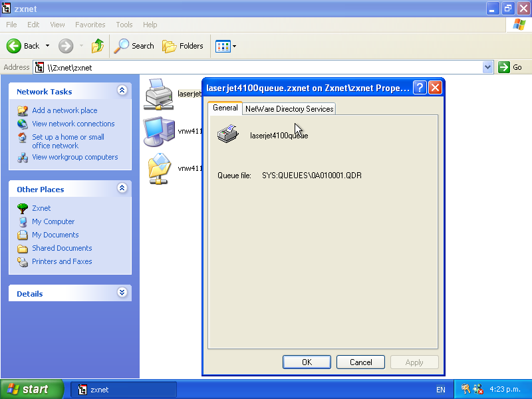Click the system clock 4:23 p.m.
The image size is (532, 399).
(x=505, y=389)
